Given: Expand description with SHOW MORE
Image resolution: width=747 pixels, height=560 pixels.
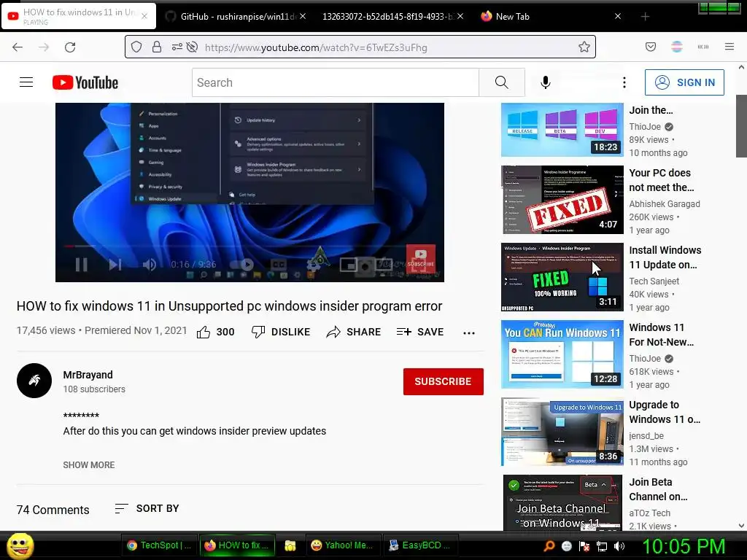Looking at the screenshot, I should 89,464.
